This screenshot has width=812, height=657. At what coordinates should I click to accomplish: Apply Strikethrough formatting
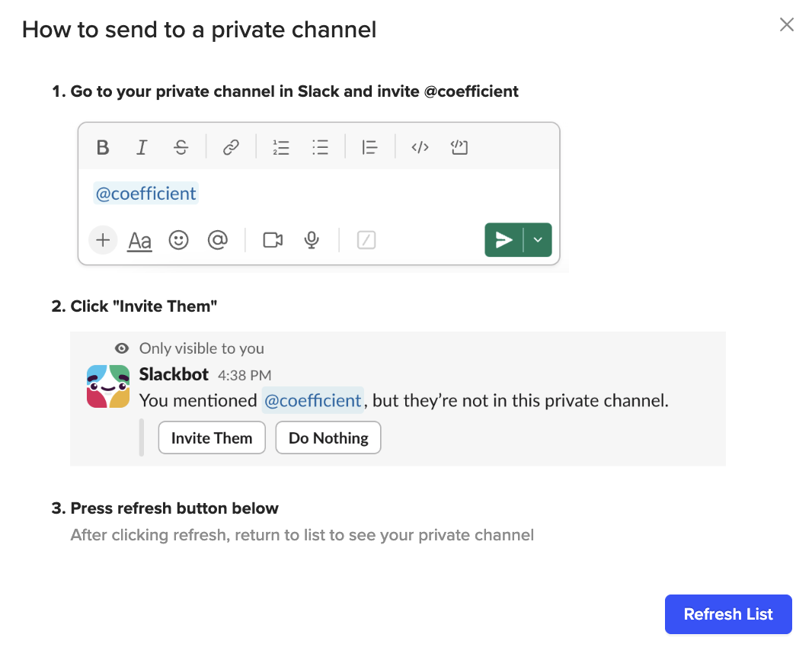181,148
